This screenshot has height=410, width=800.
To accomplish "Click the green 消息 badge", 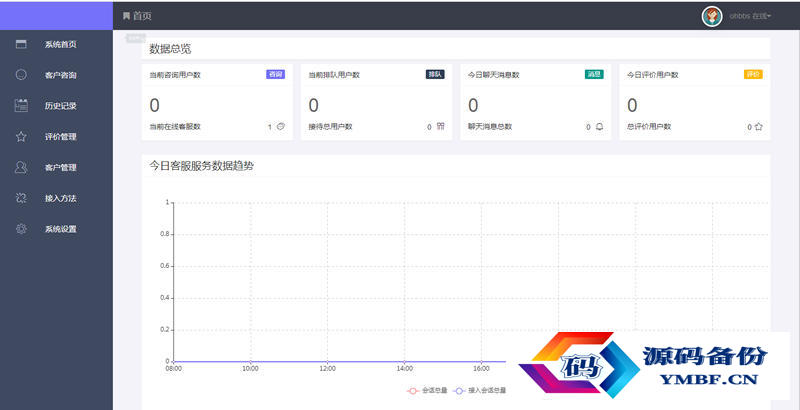I will point(594,74).
